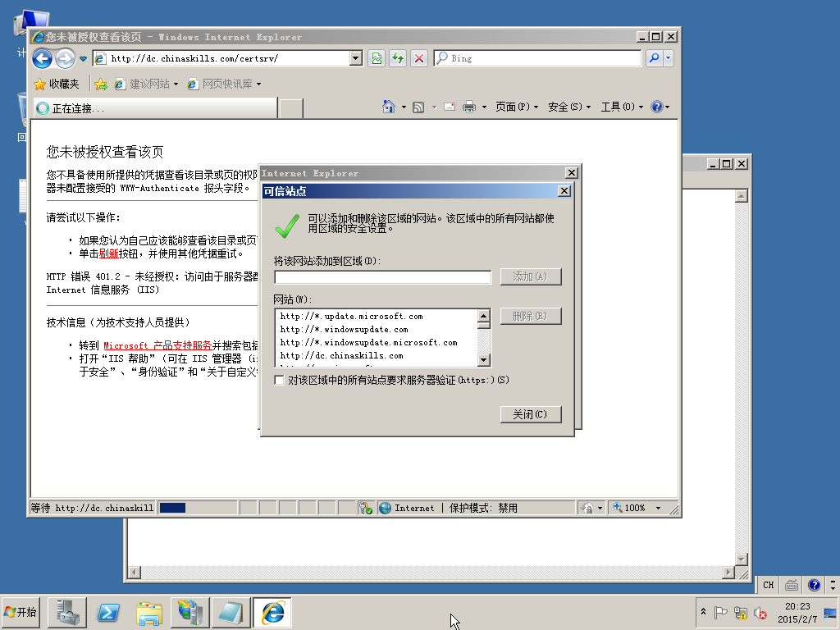Click the Internet Explorer taskbar icon
Image resolution: width=840 pixels, height=630 pixels.
coord(272,612)
